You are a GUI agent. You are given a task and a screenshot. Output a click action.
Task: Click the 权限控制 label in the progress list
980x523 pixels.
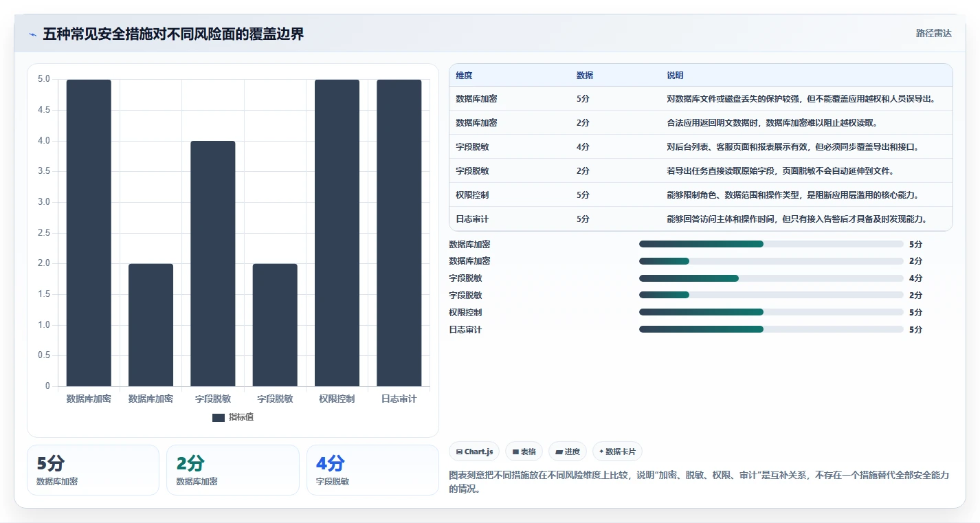465,313
